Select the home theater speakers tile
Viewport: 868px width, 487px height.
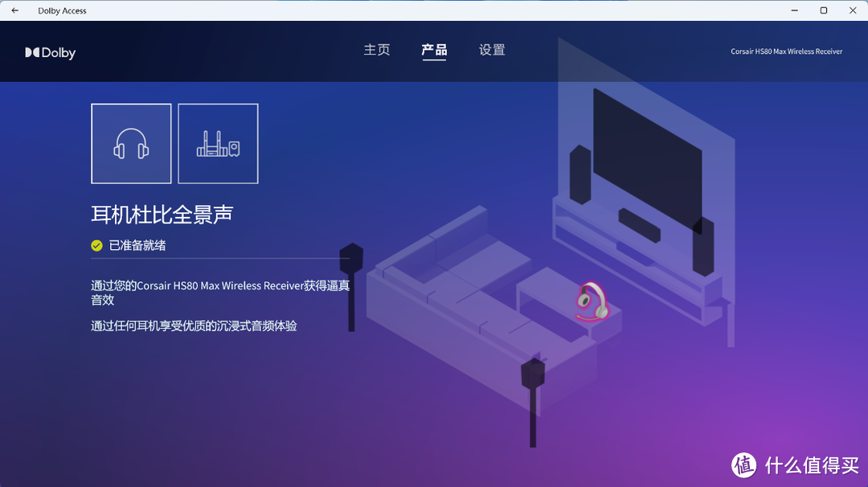pyautogui.click(x=218, y=143)
